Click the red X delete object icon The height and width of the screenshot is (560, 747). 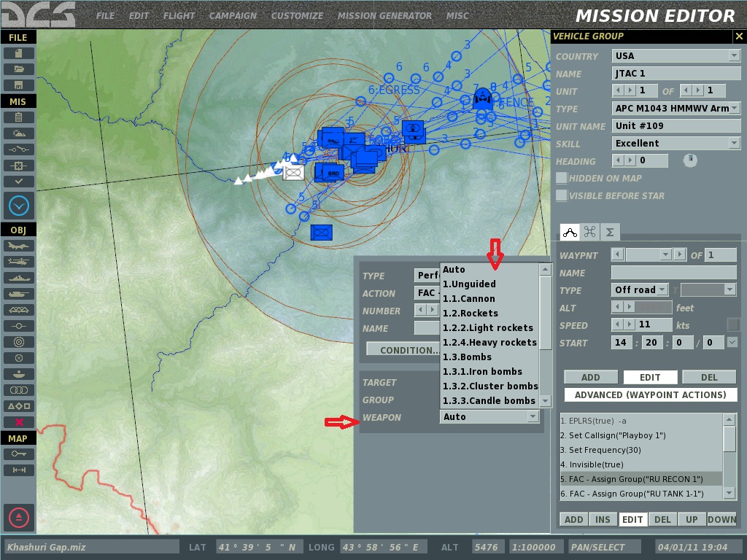(x=18, y=422)
